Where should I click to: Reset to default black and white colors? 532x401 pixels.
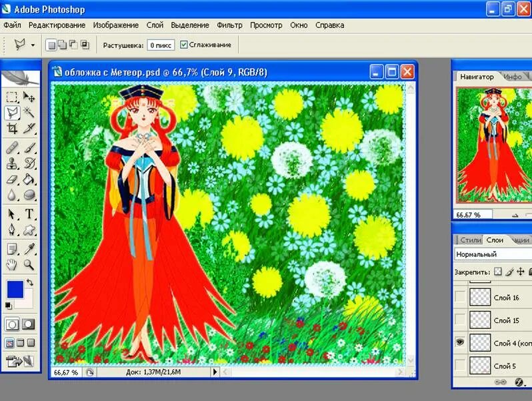(x=9, y=306)
